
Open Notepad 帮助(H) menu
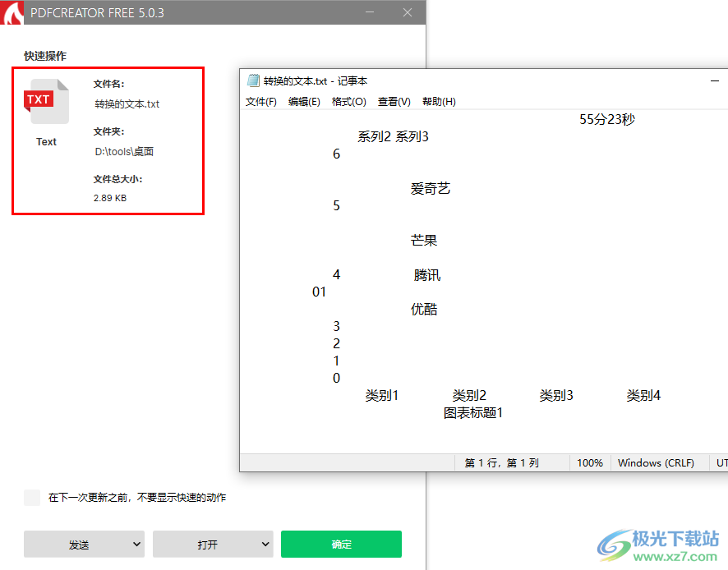tap(439, 101)
